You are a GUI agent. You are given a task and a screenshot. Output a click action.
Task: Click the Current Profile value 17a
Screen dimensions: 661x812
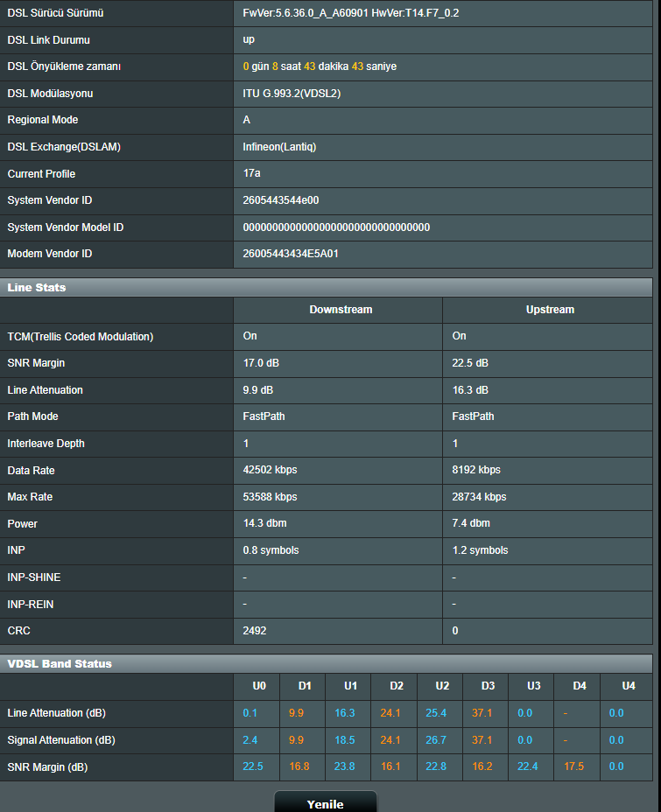252,173
